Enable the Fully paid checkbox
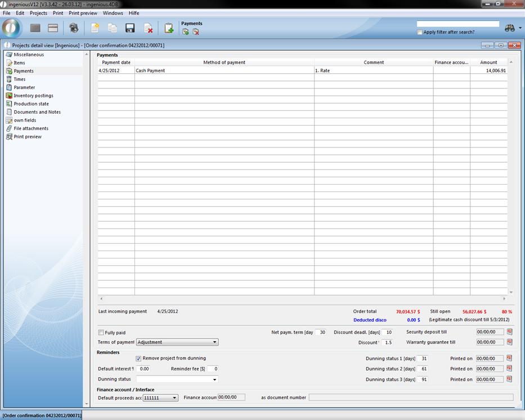This screenshot has height=420, width=525. (x=101, y=333)
